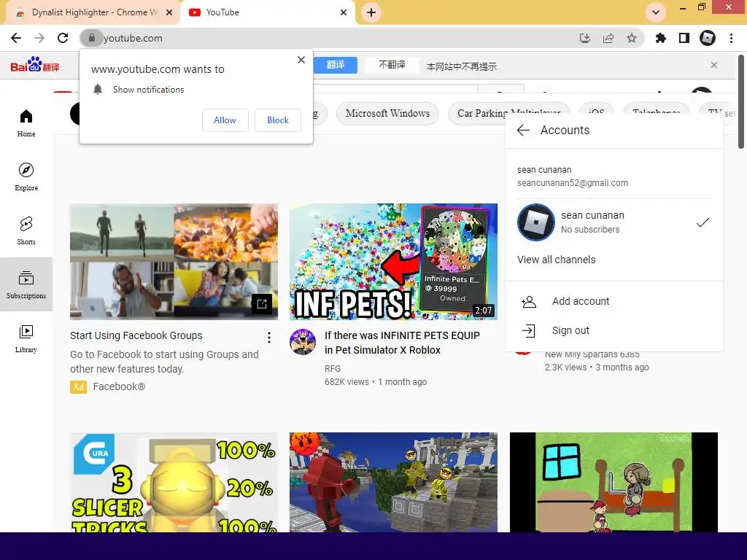Screen dimensions: 747x560
Task: Click the Sign out arrow icon
Action: 529,330
